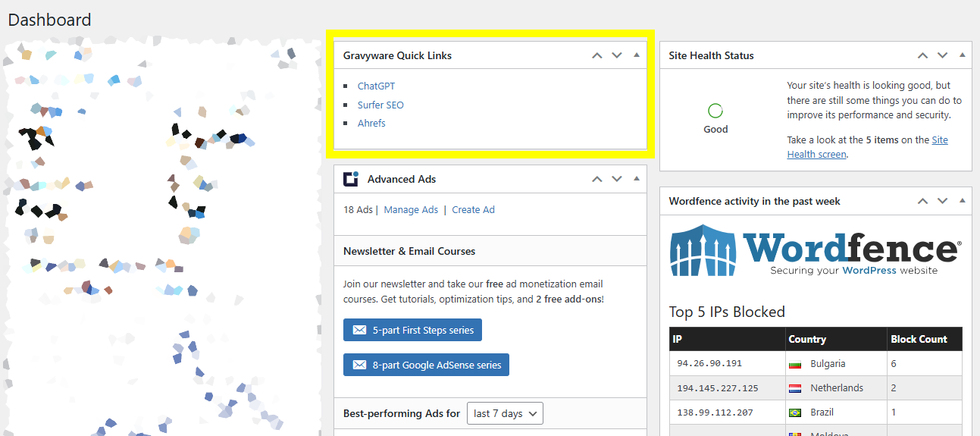
Task: Open the Ahrefs quick link
Action: (371, 123)
